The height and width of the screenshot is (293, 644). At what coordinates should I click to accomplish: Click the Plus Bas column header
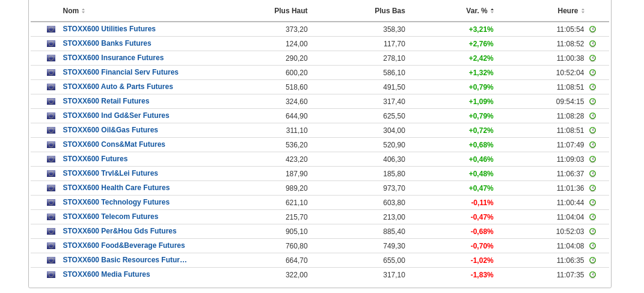390,11
